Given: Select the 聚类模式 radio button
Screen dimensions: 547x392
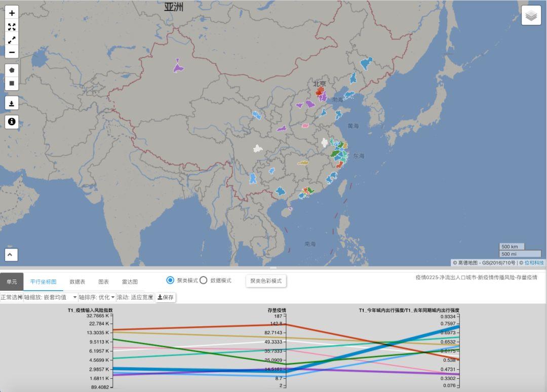Looking at the screenshot, I should tap(170, 280).
